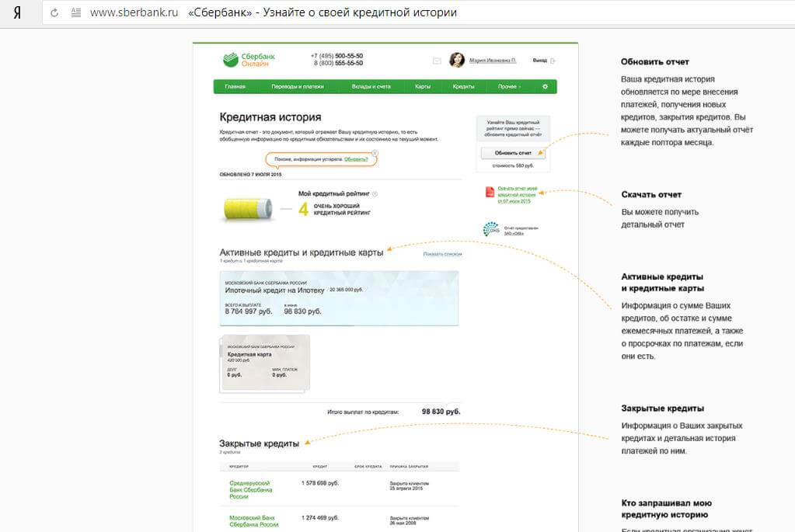Click the yellow credit rating gauge
This screenshot has height=532, width=795.
coord(248,209)
